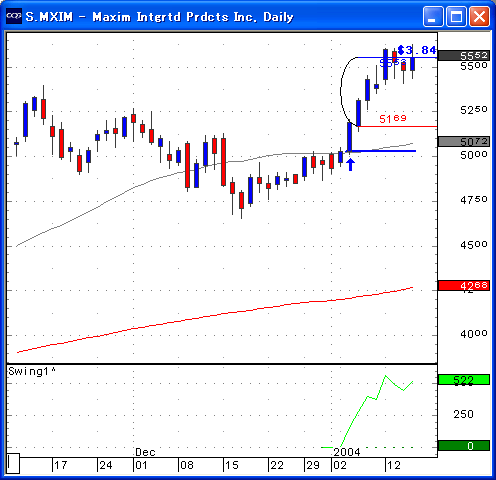Viewport: 496px width, 480px height.
Task: Click the red 4268 moving average tag
Action: click(x=464, y=285)
